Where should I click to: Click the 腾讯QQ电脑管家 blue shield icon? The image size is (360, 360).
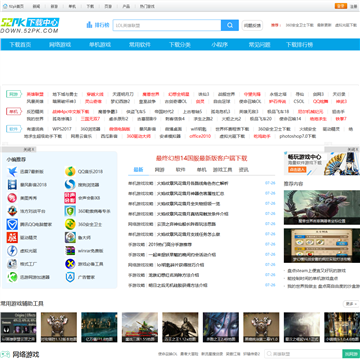coord(12,224)
